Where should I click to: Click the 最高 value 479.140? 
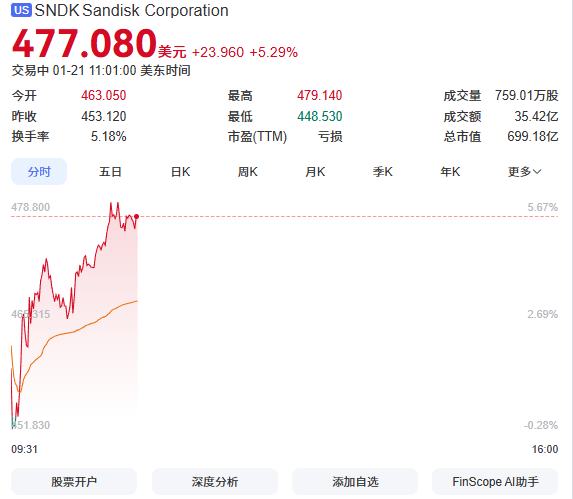tap(319, 96)
